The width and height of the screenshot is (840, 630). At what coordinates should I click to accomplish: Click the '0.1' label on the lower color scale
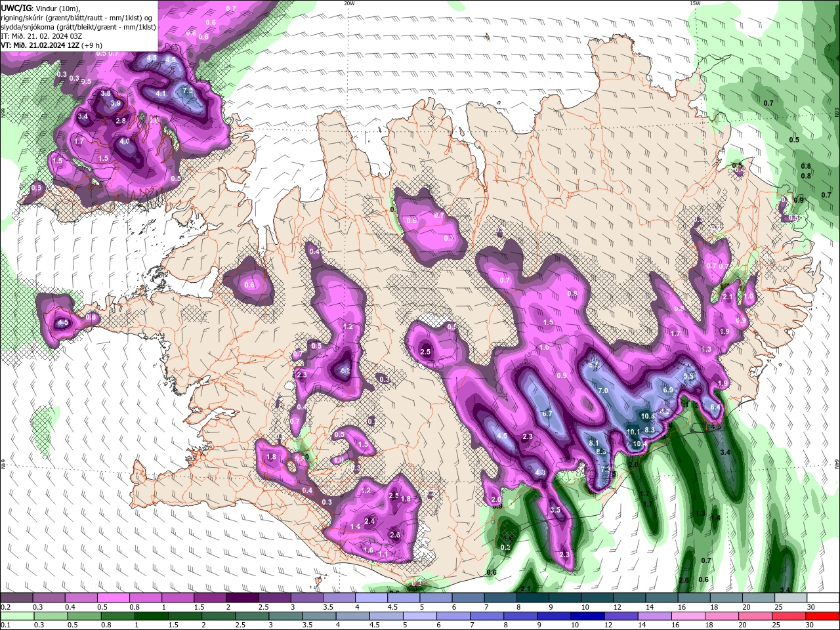[x=6, y=625]
